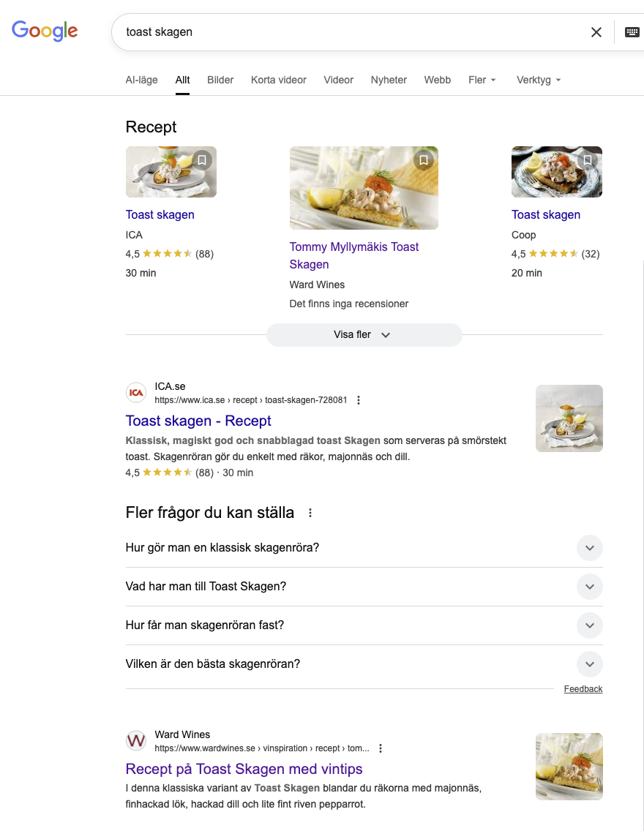This screenshot has width=644, height=831.
Task: Click the ICA site favicon
Action: point(136,393)
